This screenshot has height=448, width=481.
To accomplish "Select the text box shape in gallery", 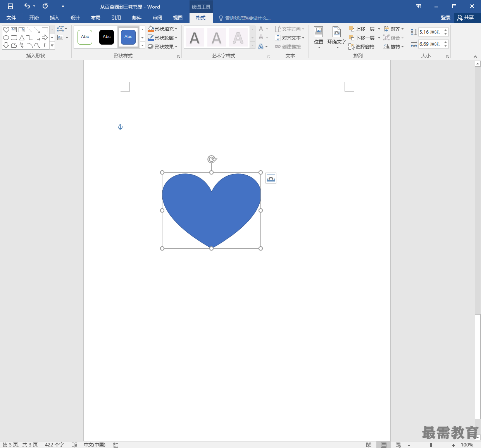I will pos(14,30).
